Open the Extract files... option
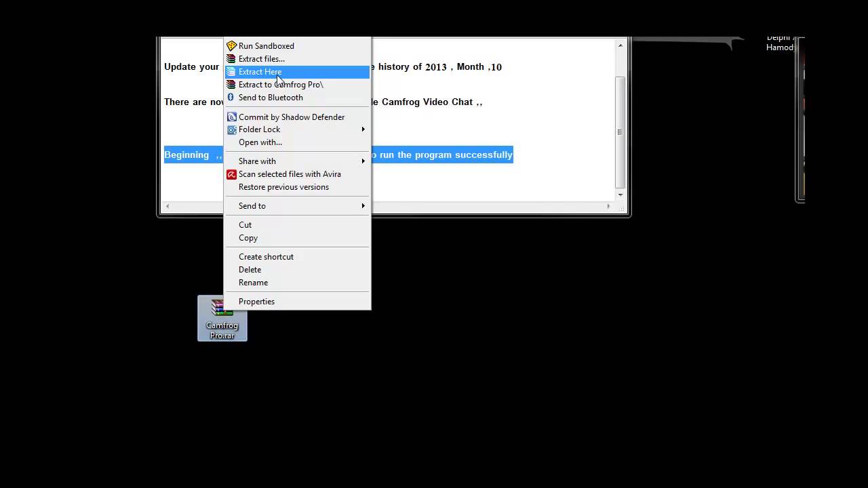This screenshot has height=488, width=868. click(298, 59)
